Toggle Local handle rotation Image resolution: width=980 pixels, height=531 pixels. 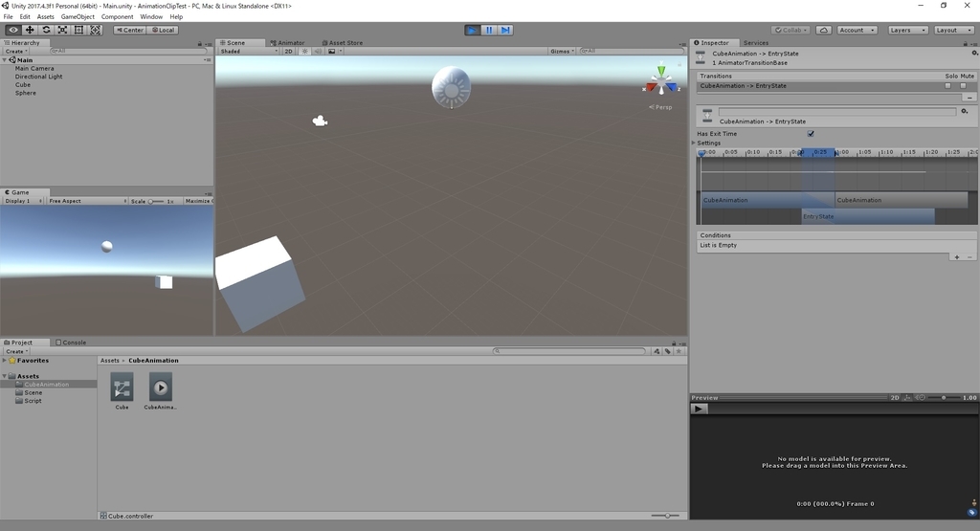point(163,30)
